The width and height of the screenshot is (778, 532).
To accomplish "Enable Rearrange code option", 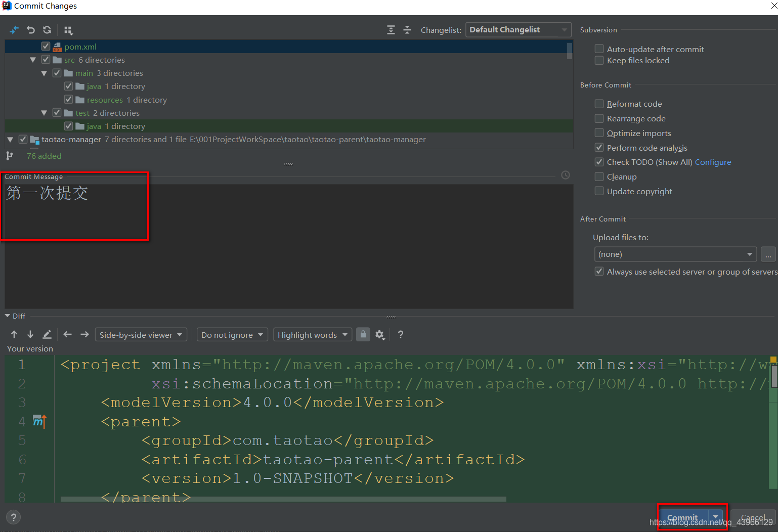I will (x=599, y=118).
